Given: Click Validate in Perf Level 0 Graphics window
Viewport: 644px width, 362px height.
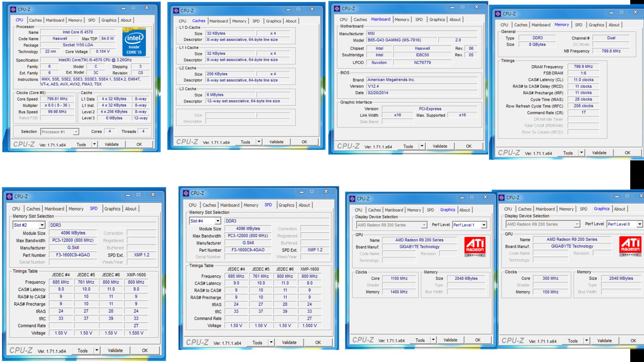Looking at the screenshot, I should coord(605,341).
